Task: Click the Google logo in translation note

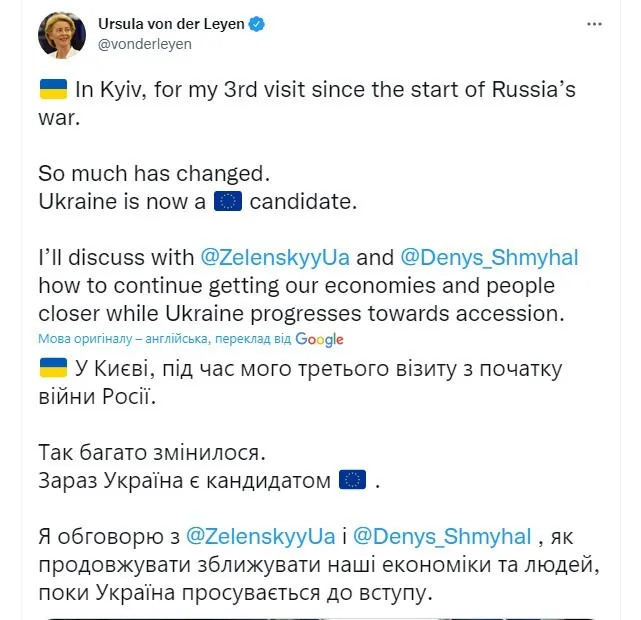Action: tap(319, 340)
